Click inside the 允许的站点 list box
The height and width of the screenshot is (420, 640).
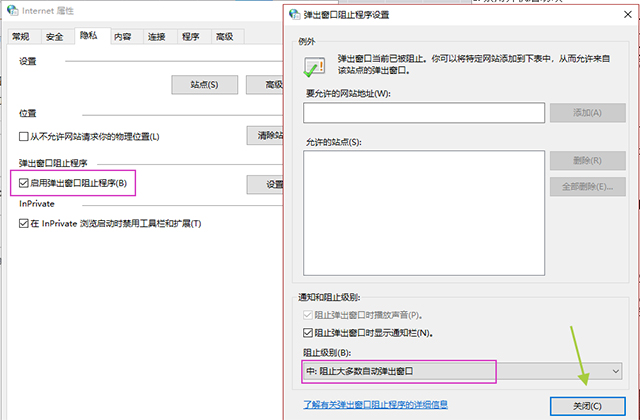(424, 213)
